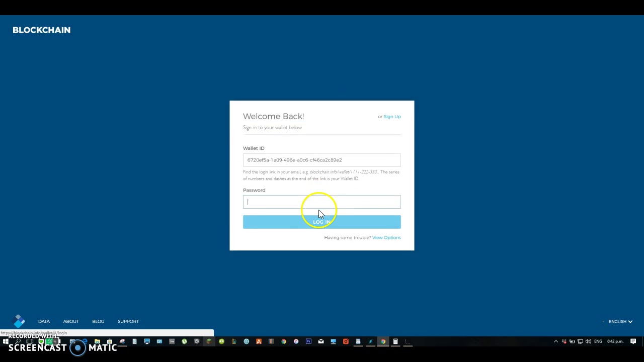Open the Sign Up link
Screen dimensions: 644x362
[x=392, y=117]
